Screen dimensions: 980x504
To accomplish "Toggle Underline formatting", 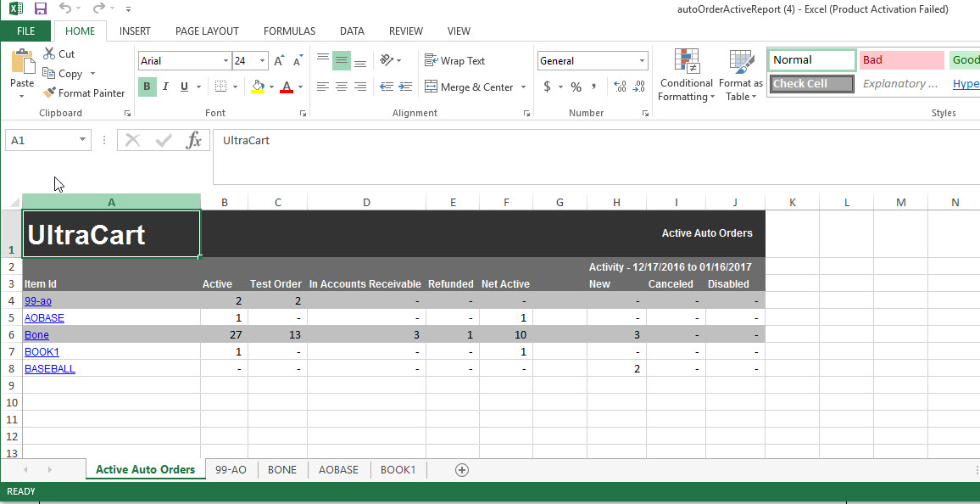I will 184,87.
